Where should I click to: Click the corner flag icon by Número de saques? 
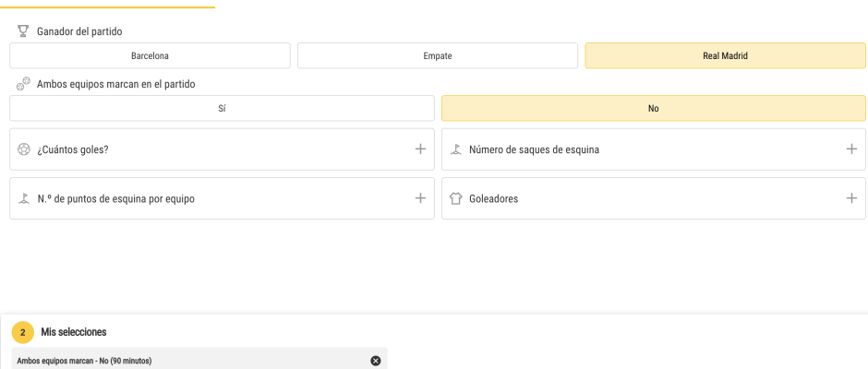coord(455,149)
